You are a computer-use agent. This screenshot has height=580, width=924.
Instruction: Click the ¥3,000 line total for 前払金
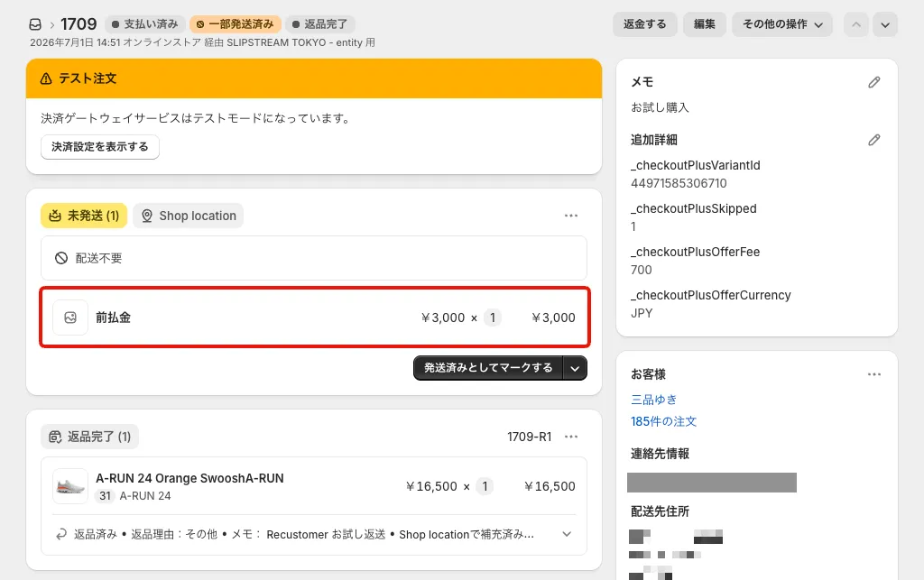(x=553, y=318)
